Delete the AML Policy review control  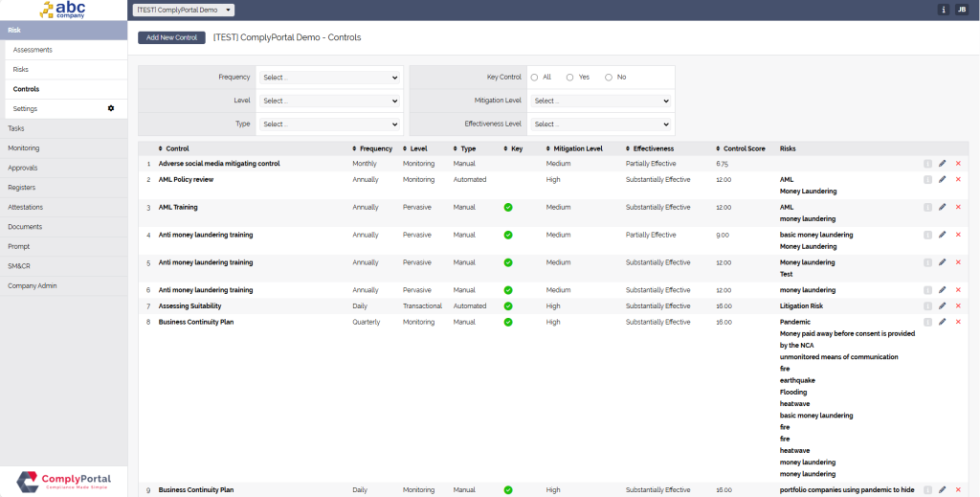point(958,179)
